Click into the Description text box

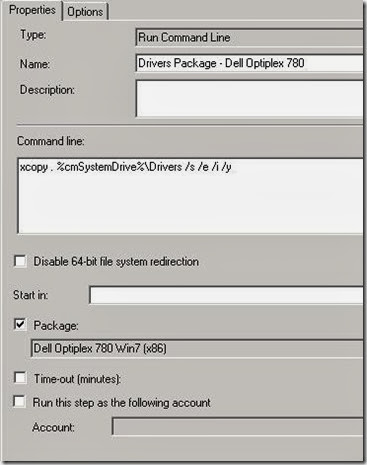(x=249, y=99)
